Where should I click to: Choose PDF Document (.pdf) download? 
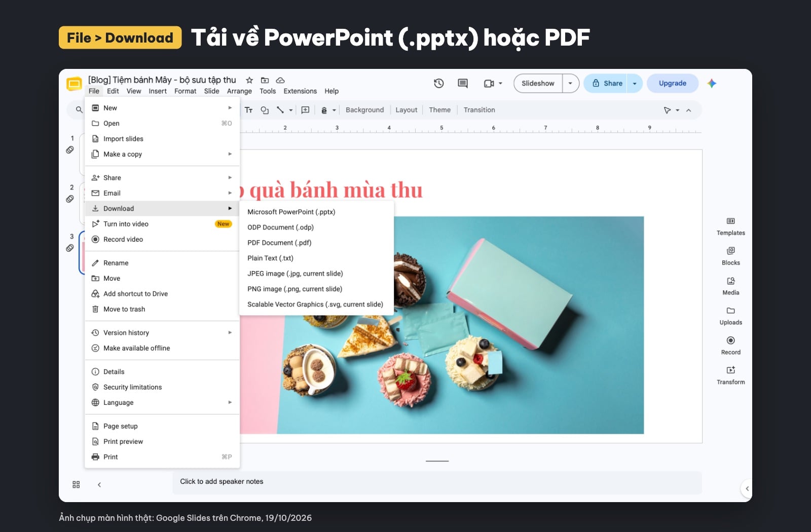pos(316,243)
